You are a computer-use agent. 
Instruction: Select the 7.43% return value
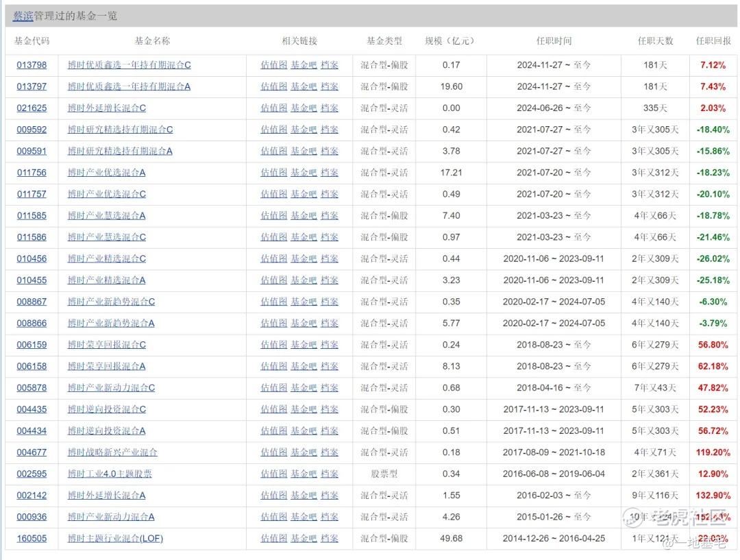tap(713, 86)
